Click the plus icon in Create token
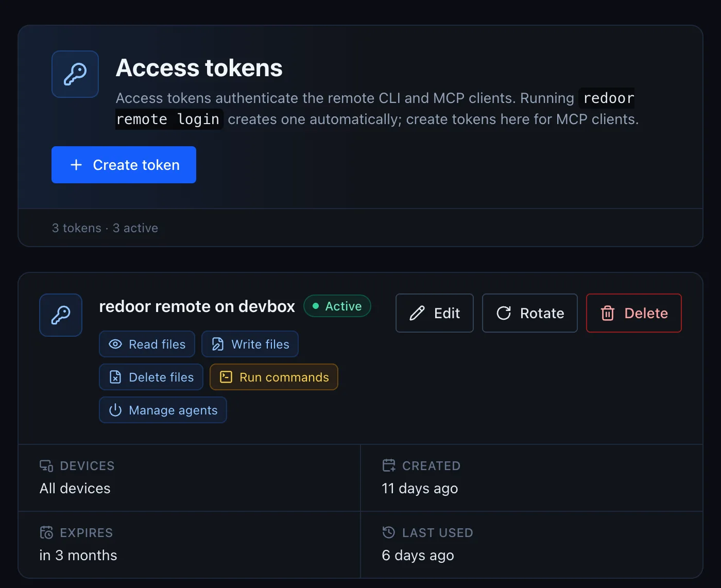The width and height of the screenshot is (721, 588). click(x=76, y=165)
